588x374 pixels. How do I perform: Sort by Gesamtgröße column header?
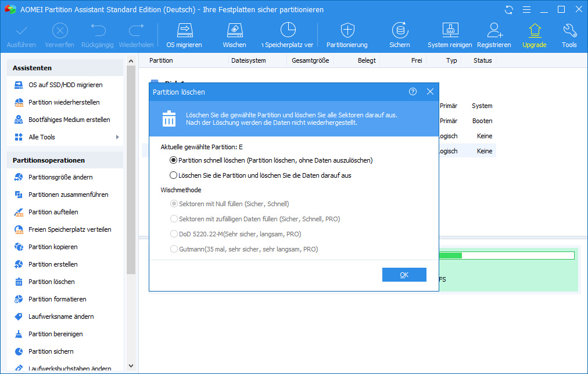click(x=310, y=61)
